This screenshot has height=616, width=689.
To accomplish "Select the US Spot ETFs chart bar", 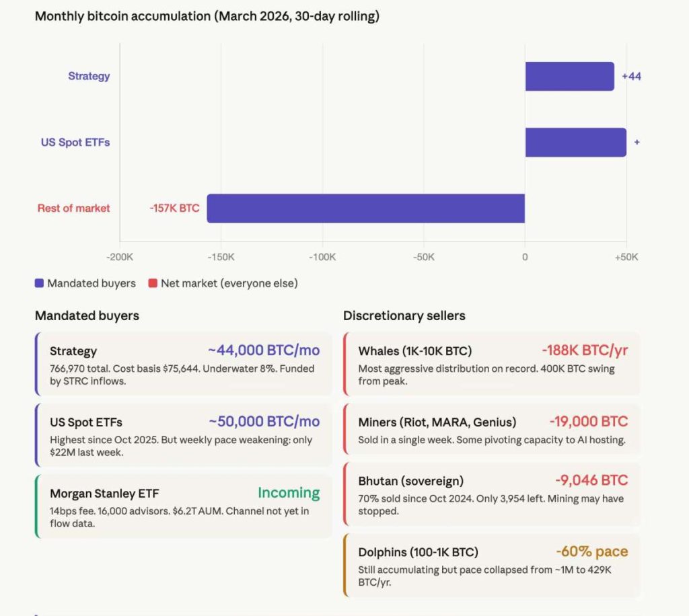I will pyautogui.click(x=575, y=143).
